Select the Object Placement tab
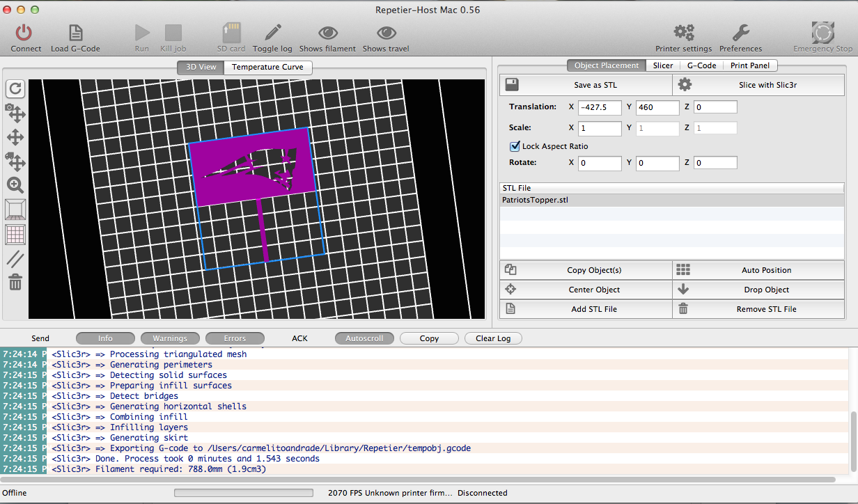The image size is (858, 504). pyautogui.click(x=606, y=65)
